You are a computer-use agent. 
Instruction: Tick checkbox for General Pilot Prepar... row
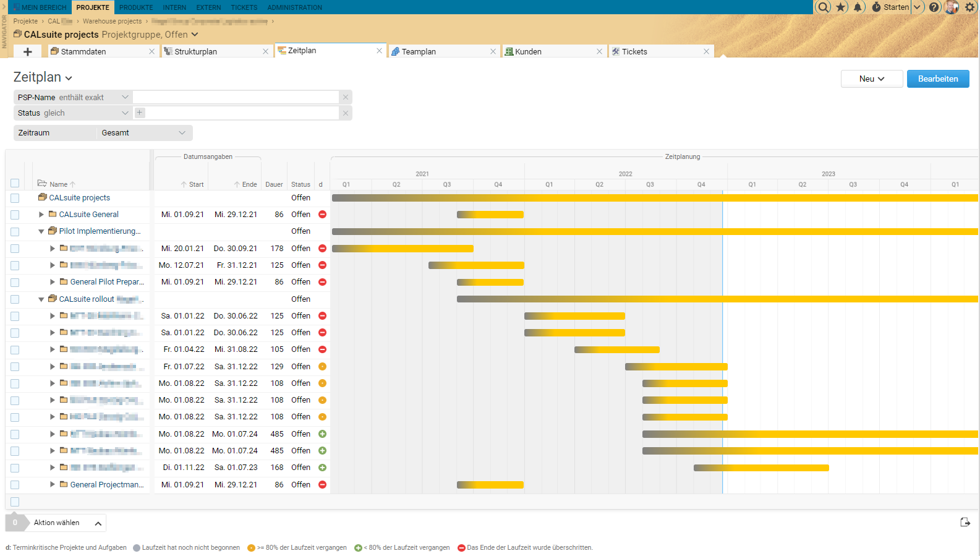click(15, 282)
